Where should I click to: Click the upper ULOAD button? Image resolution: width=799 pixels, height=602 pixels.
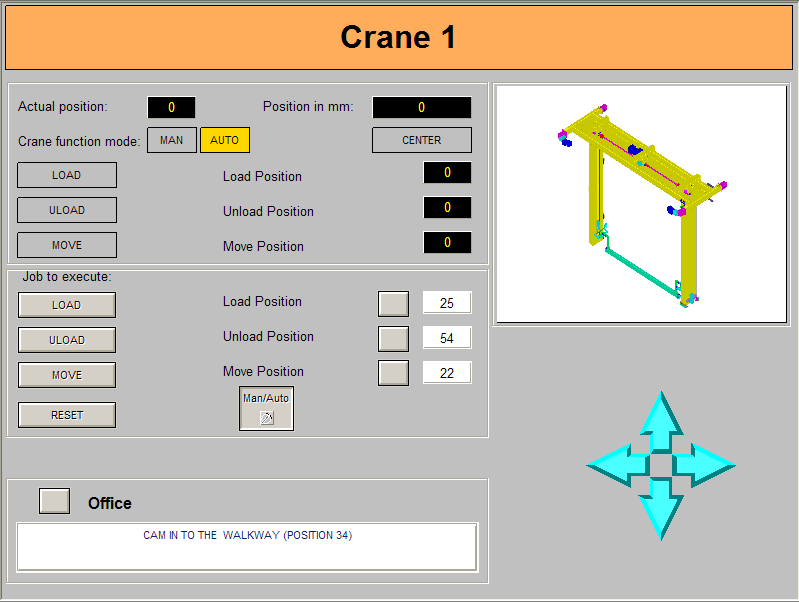pos(67,210)
